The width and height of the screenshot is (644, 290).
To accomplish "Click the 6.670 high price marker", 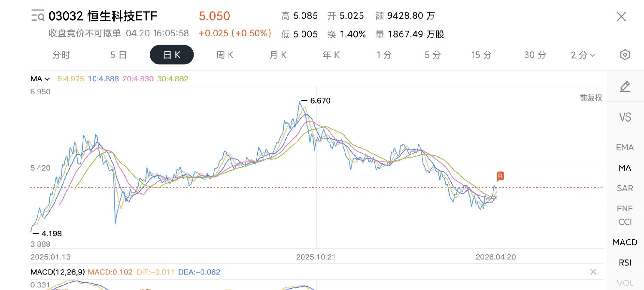I will (x=316, y=101).
